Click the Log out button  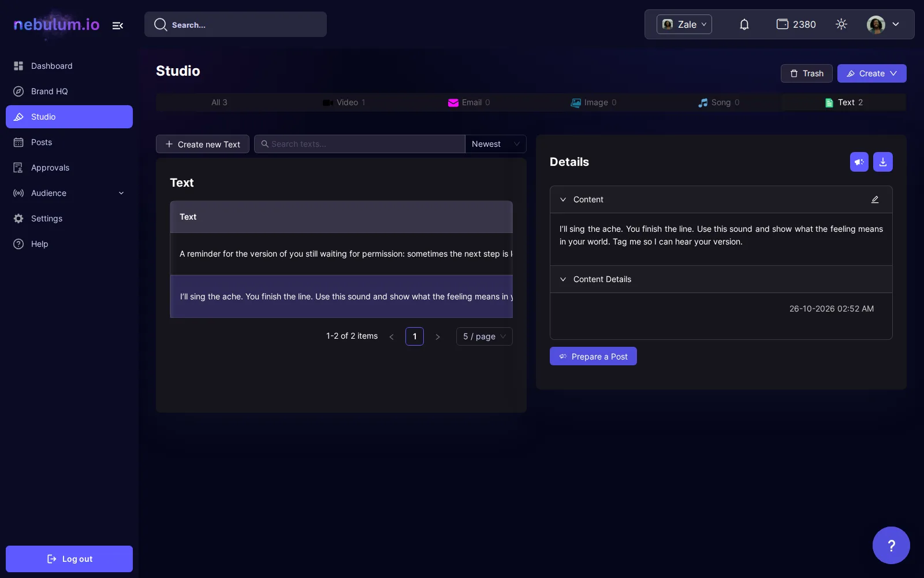coord(69,559)
